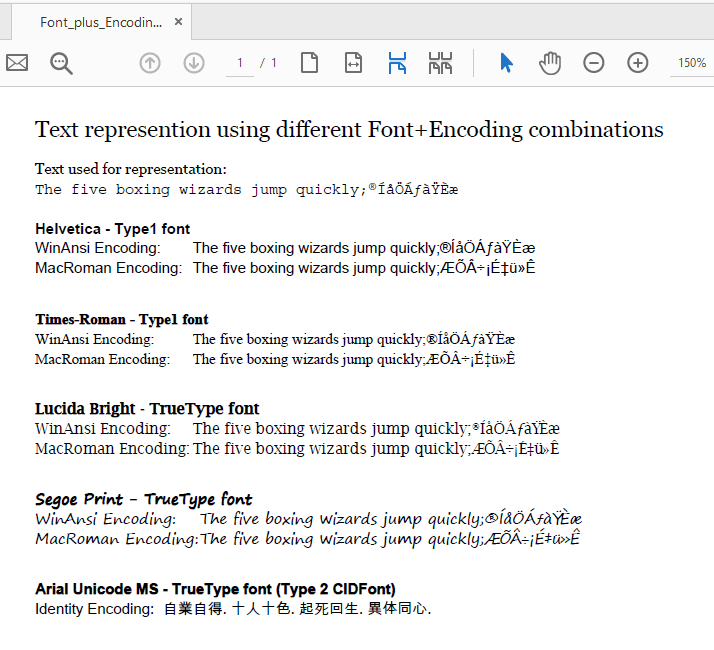Click Segoe Print 'MacRoman Encoding:' label

[117, 539]
